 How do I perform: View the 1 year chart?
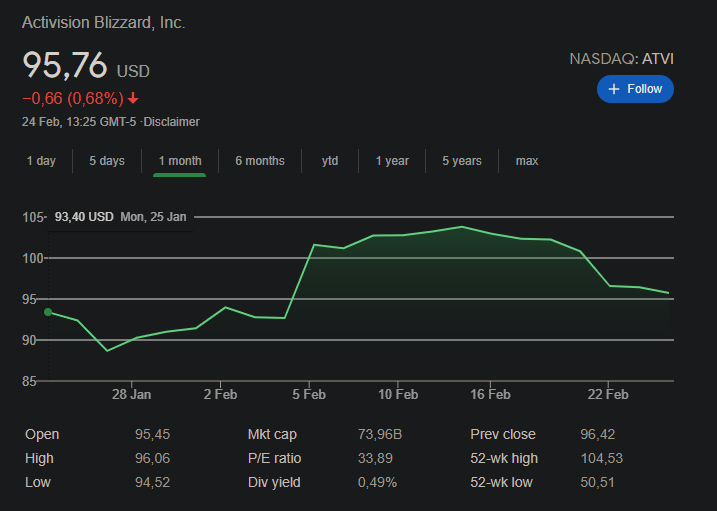coord(392,161)
